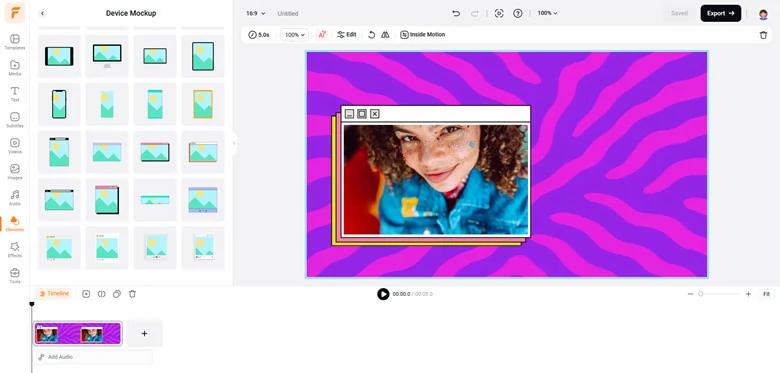Choose the black landscape tablet mockup
The height and width of the screenshot is (373, 780).
click(x=59, y=56)
